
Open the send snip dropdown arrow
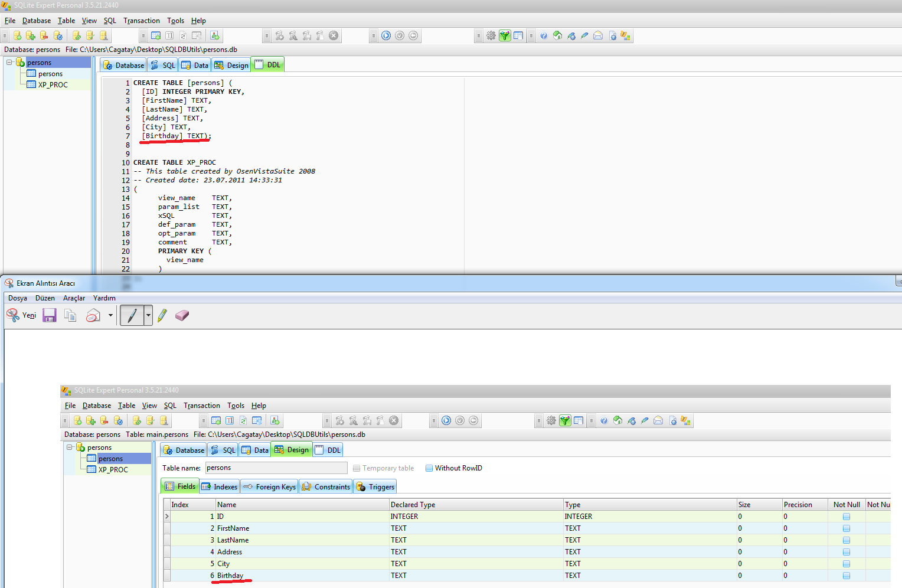[x=110, y=315]
